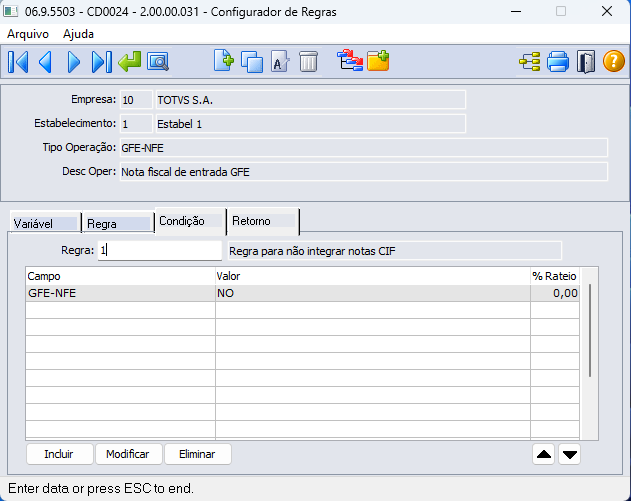Click the red-blue hierarchy tree icon
Screen dimensions: 631x501
pos(350,61)
